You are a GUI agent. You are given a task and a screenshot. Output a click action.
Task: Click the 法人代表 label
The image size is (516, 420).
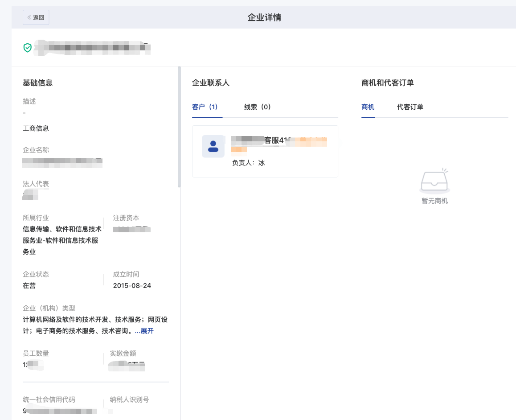[36, 184]
